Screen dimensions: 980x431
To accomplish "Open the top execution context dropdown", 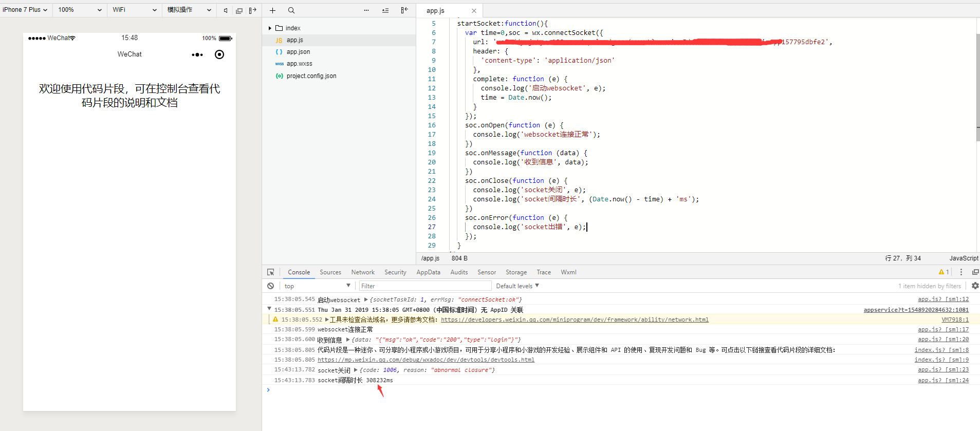I will point(317,286).
